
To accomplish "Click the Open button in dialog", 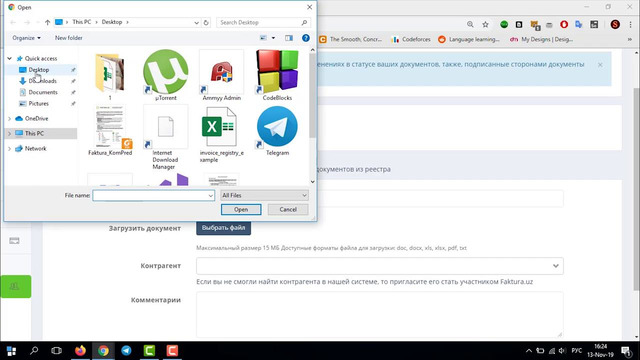I will coord(241,209).
